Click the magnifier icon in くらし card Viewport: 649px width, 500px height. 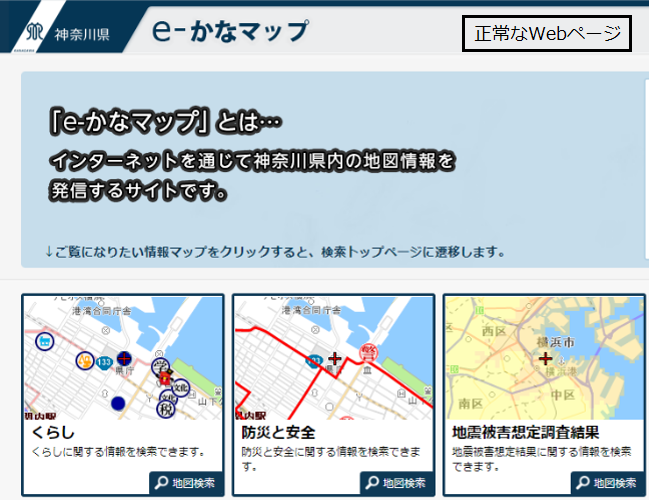click(x=161, y=483)
